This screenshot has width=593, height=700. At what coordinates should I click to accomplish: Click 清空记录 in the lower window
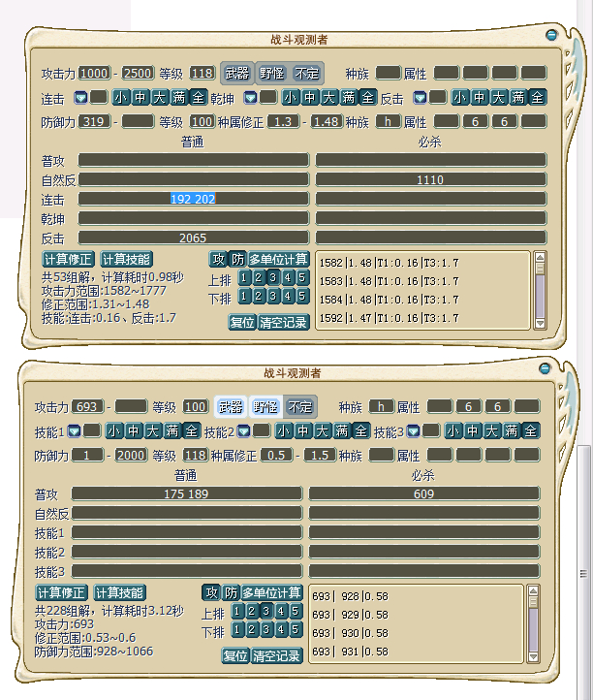277,655
